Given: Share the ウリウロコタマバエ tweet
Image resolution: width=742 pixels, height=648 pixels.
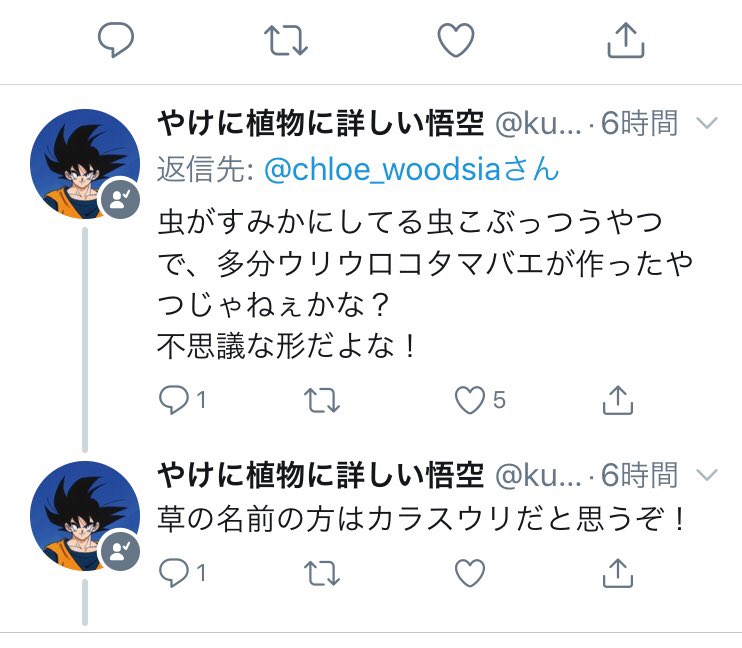Looking at the screenshot, I should point(619,401).
